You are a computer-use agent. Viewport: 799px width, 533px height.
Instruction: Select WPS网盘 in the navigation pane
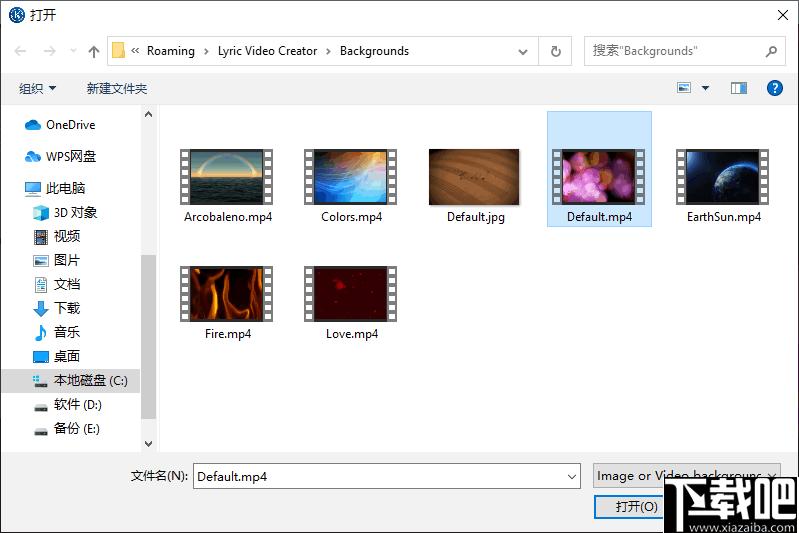[x=60, y=156]
